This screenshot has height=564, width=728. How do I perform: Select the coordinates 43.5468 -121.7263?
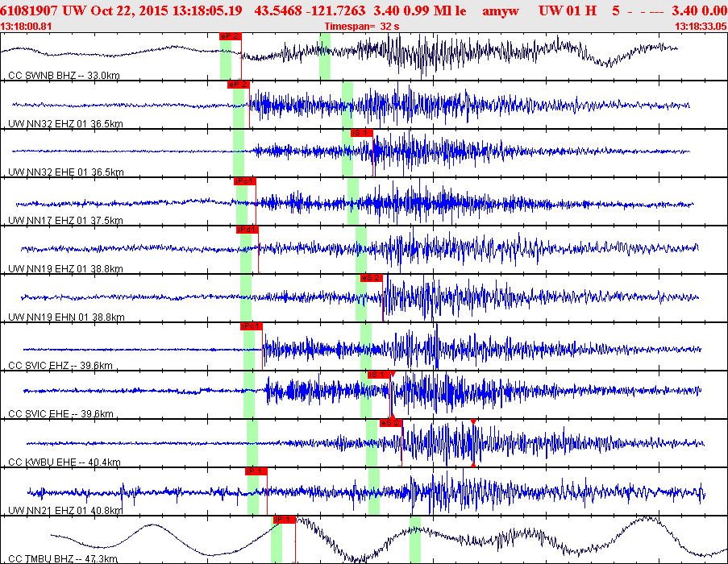[310, 10]
